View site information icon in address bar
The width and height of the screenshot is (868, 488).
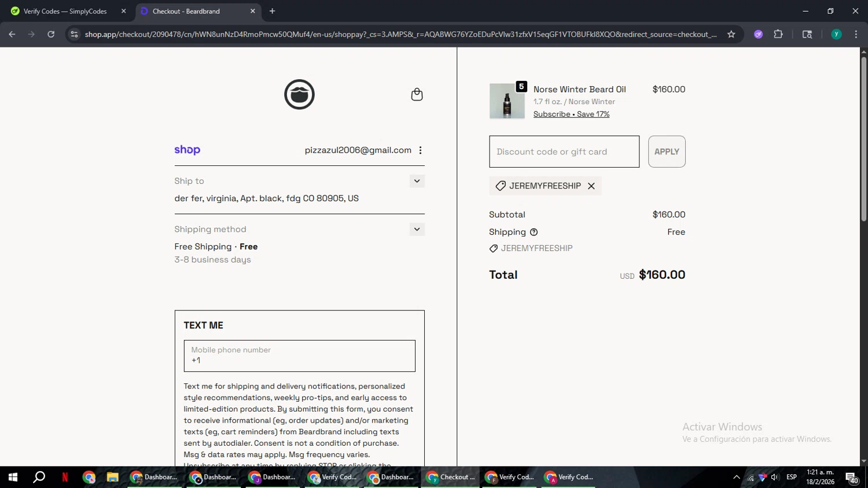[74, 34]
